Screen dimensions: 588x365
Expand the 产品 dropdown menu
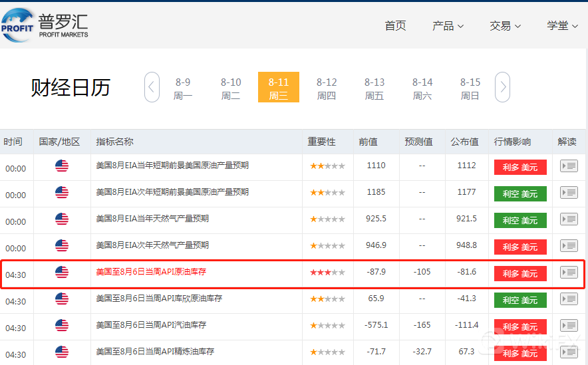[x=448, y=26]
